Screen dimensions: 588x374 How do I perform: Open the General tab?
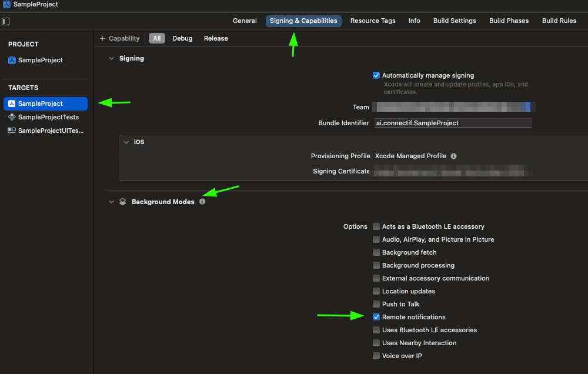(245, 21)
